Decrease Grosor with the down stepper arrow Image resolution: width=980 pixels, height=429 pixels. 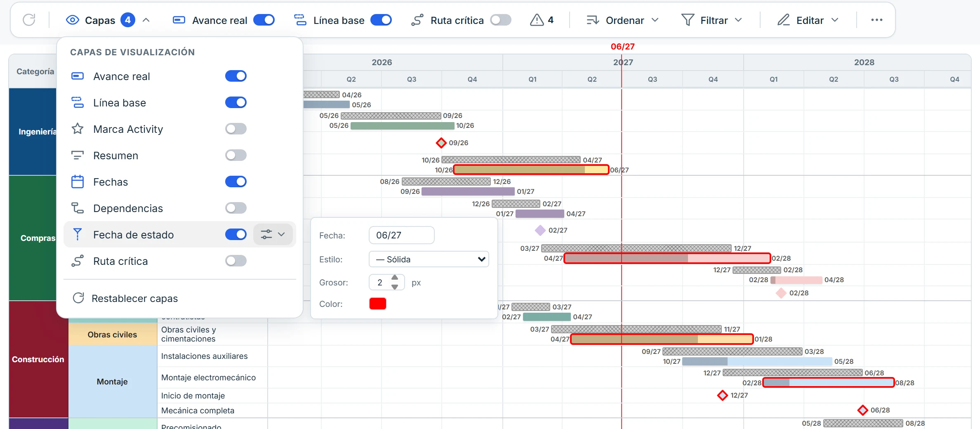coord(395,287)
